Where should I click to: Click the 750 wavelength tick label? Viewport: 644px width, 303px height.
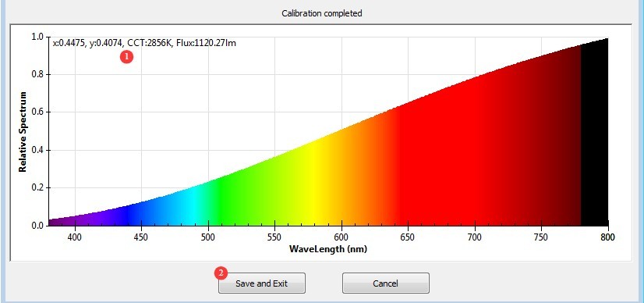[x=542, y=237]
